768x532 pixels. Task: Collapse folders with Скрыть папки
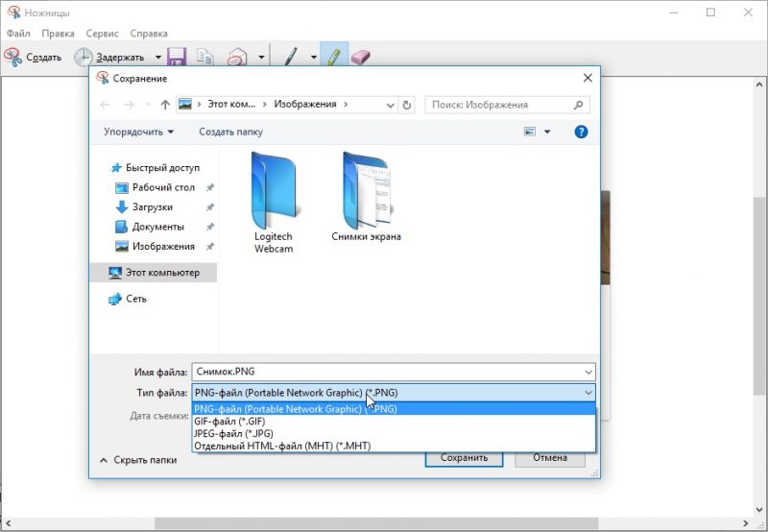point(138,460)
